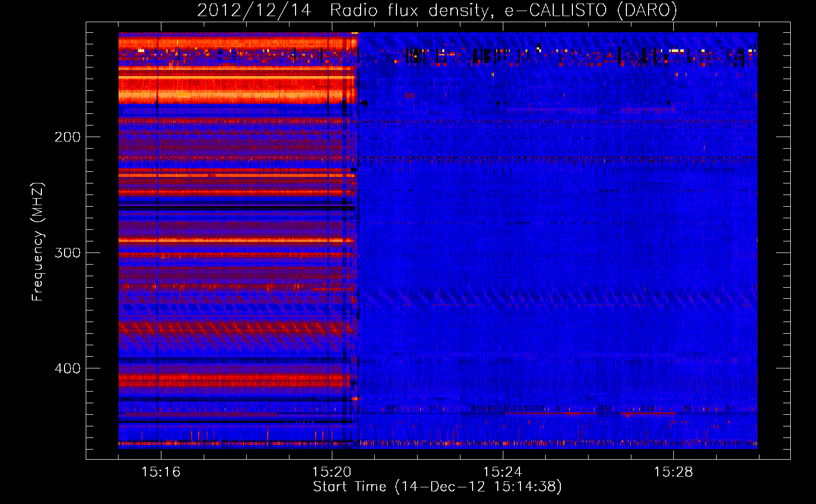Click the 'Frequency (MHZ)' axis title
This screenshot has width=816, height=504.
click(38, 241)
